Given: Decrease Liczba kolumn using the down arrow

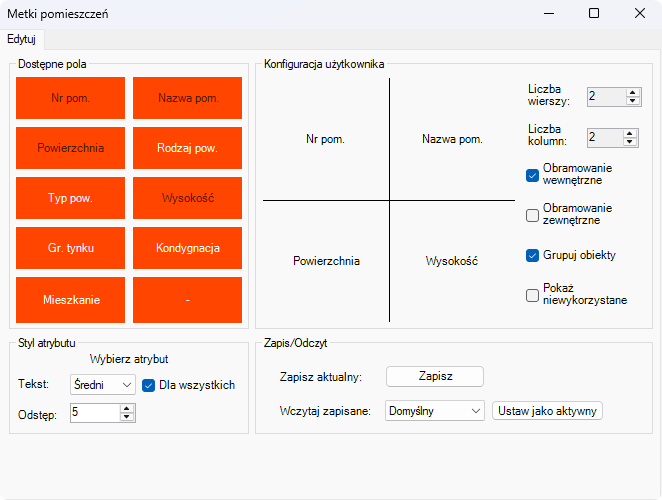Looking at the screenshot, I should click(x=629, y=141).
